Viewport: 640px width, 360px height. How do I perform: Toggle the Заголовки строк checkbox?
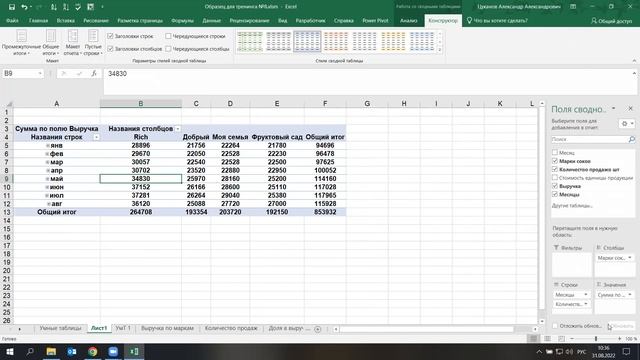110,36
